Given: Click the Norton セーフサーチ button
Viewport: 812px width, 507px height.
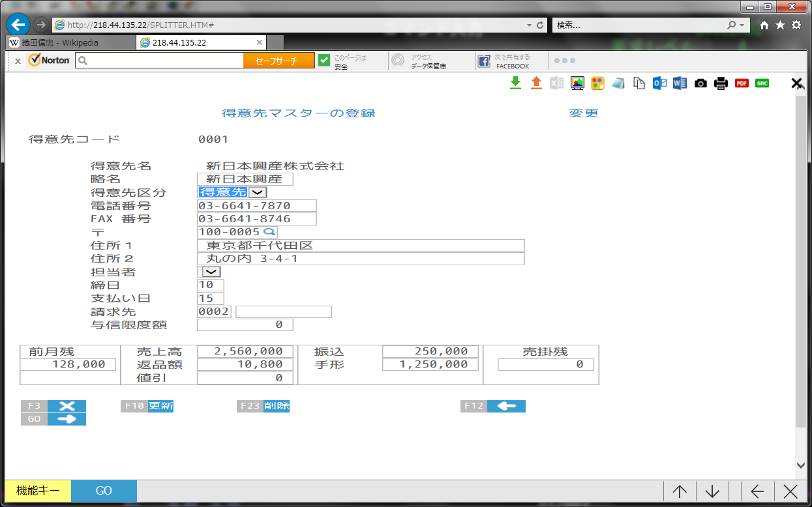Looking at the screenshot, I should pos(278,61).
